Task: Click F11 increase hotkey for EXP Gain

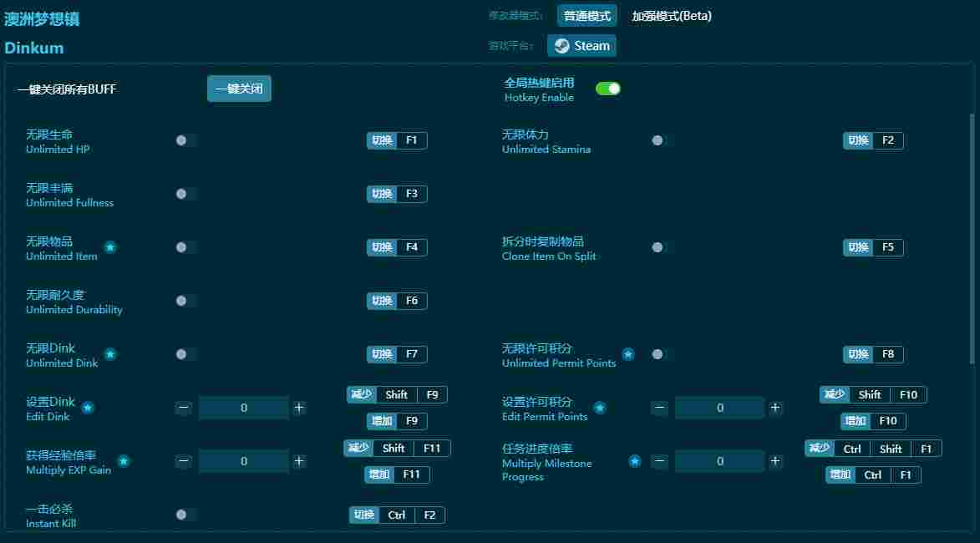Action: pyautogui.click(x=397, y=474)
